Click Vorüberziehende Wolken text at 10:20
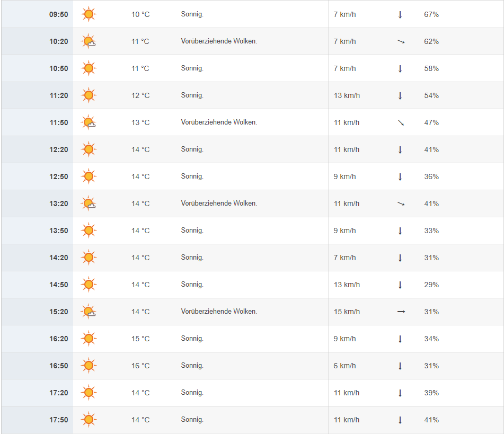Screen dimensions: 504x434 coord(219,41)
